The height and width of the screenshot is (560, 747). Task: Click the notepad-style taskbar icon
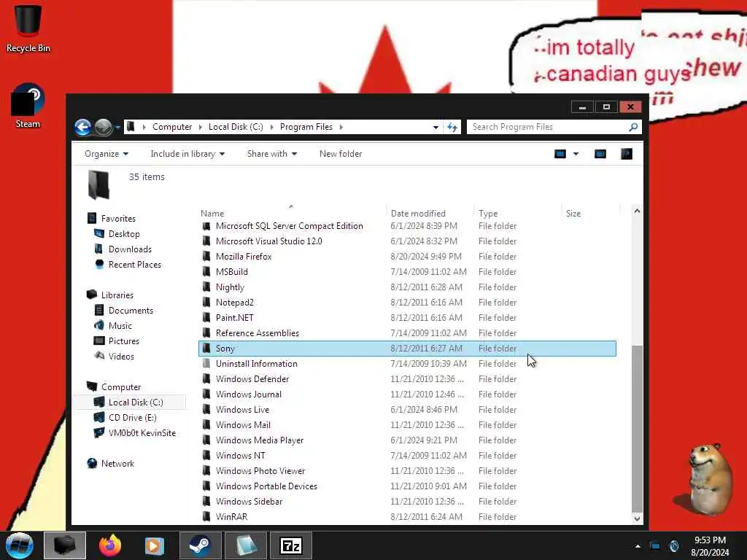click(245, 545)
